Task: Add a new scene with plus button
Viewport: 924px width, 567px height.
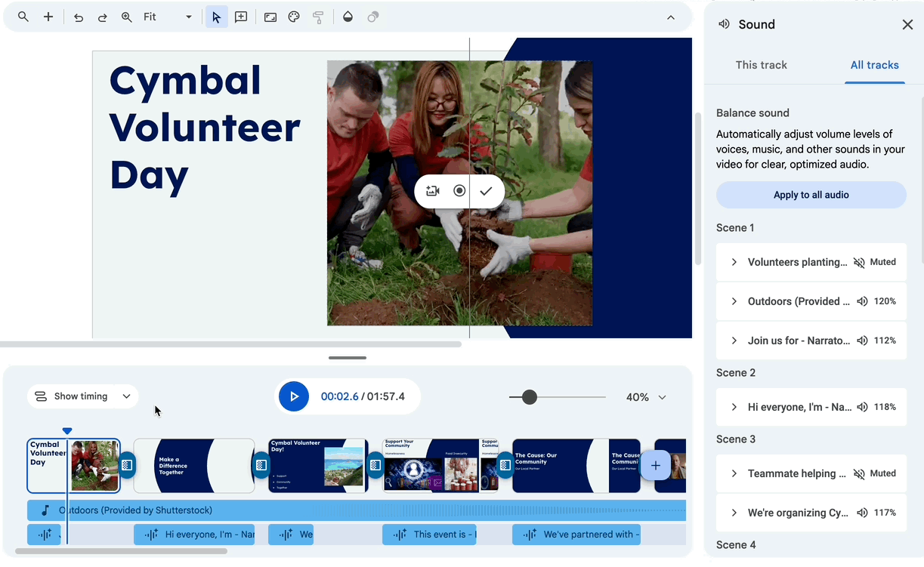Action: 656,466
